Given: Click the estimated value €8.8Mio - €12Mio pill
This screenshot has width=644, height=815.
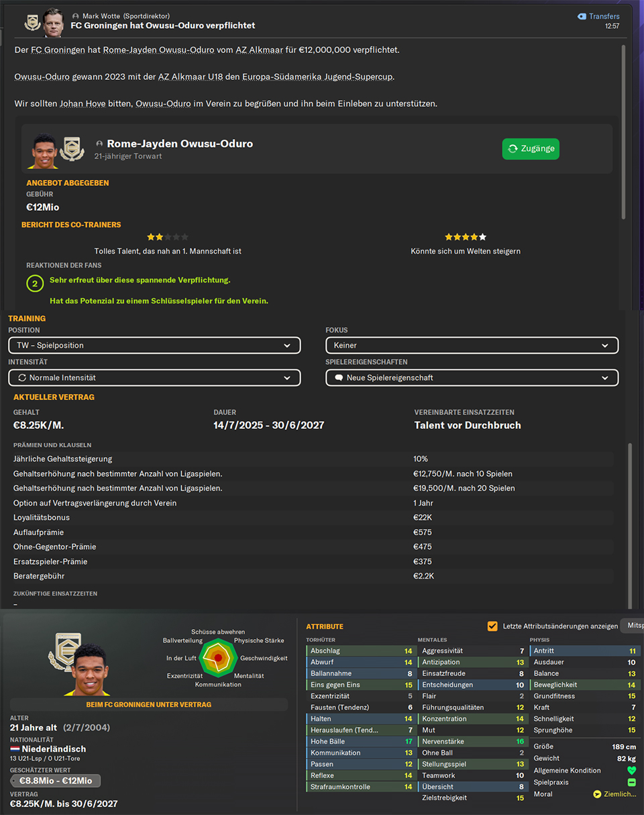Looking at the screenshot, I should click(56, 781).
